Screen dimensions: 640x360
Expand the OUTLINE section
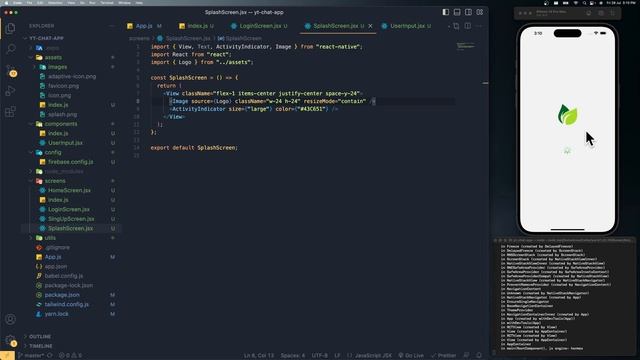coord(40,337)
